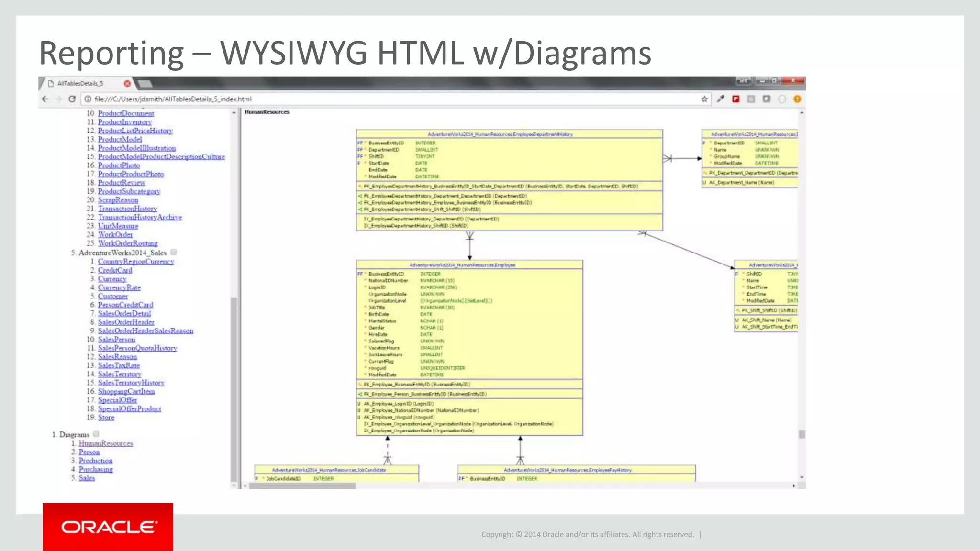This screenshot has height=551, width=980.
Task: Open the TransactionHistoryArchive link
Action: point(140,217)
